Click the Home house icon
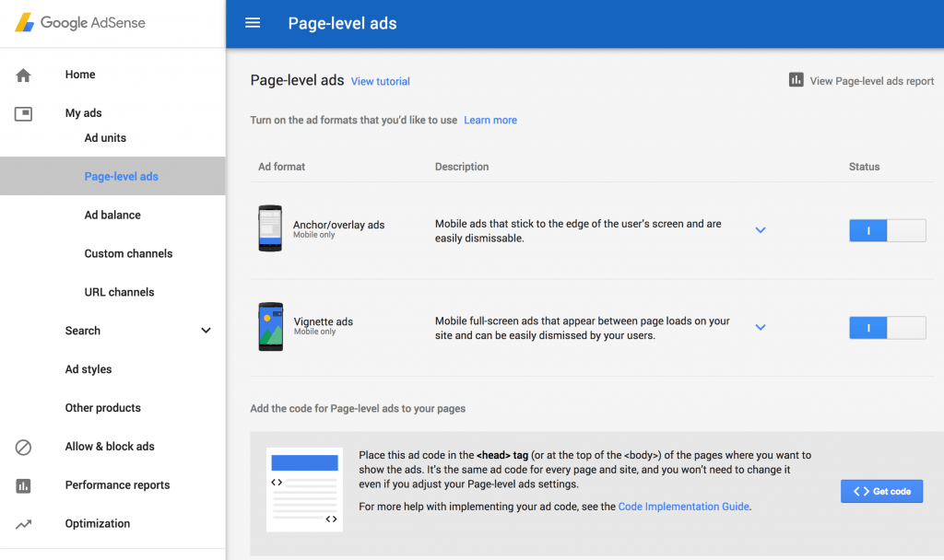The width and height of the screenshot is (944, 560). [x=24, y=75]
